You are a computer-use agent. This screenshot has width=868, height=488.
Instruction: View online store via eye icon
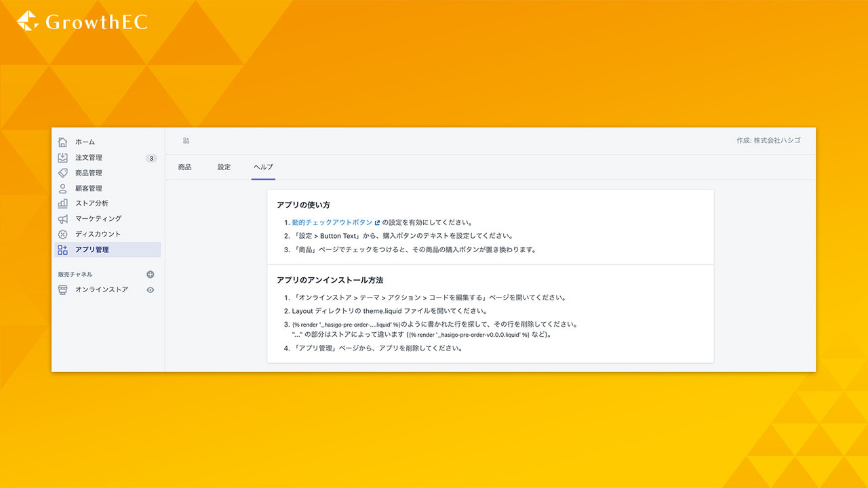pyautogui.click(x=151, y=289)
